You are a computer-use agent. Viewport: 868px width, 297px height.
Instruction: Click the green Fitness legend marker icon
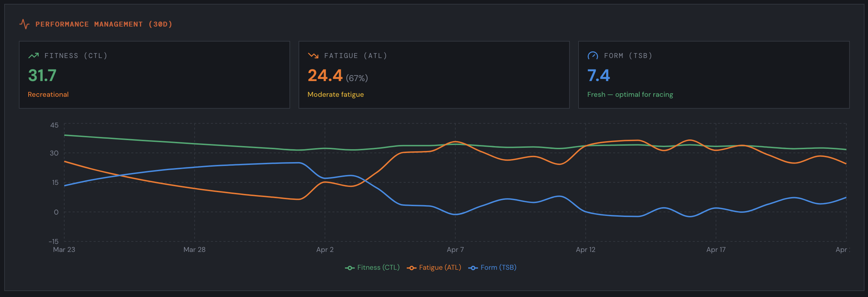click(x=350, y=268)
